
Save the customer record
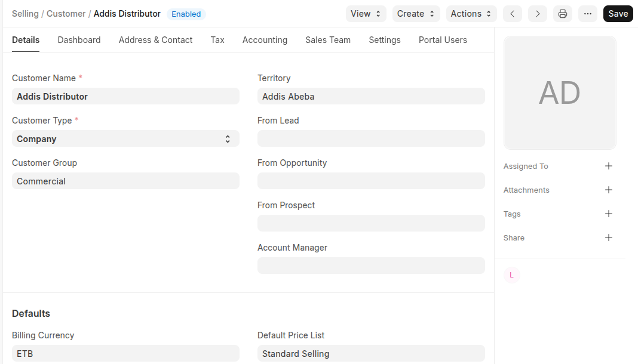[x=618, y=14]
